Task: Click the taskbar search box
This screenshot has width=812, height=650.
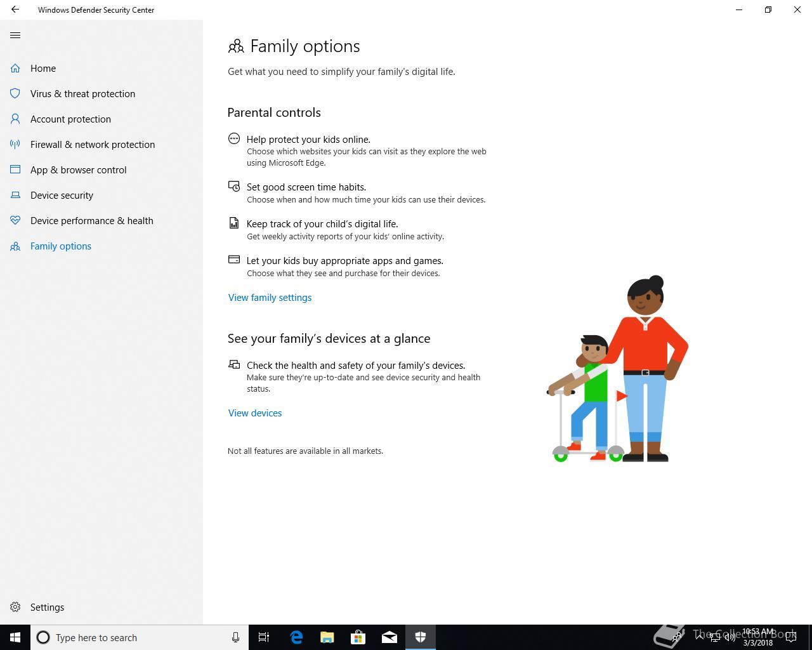Action: click(x=140, y=637)
